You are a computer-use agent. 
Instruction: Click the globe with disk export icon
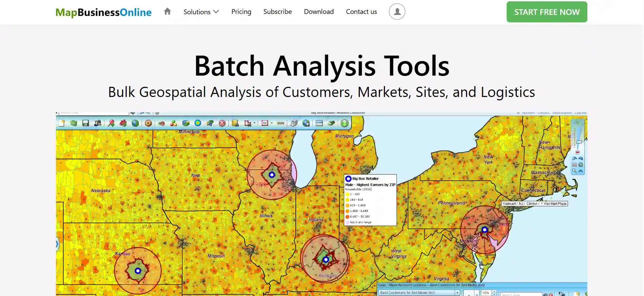[306, 123]
